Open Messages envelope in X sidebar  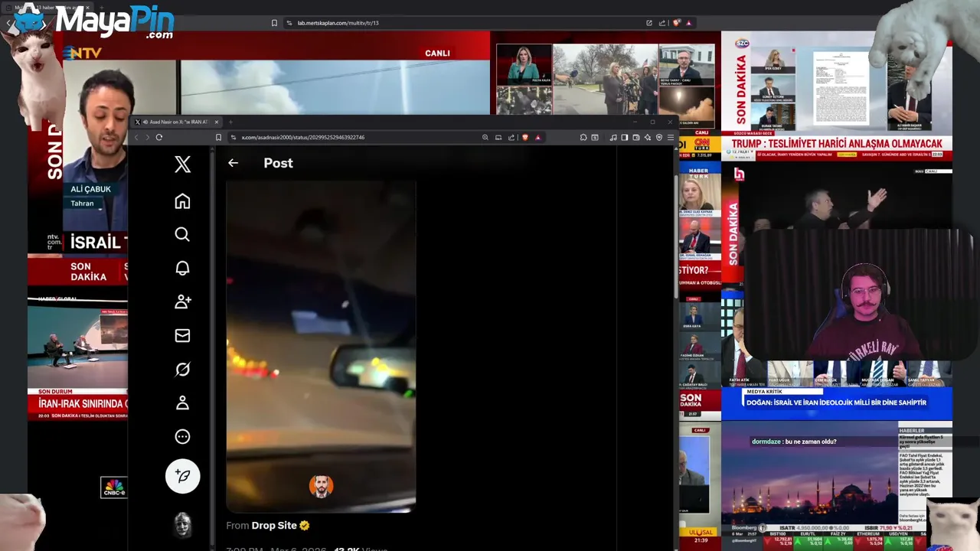(x=182, y=335)
